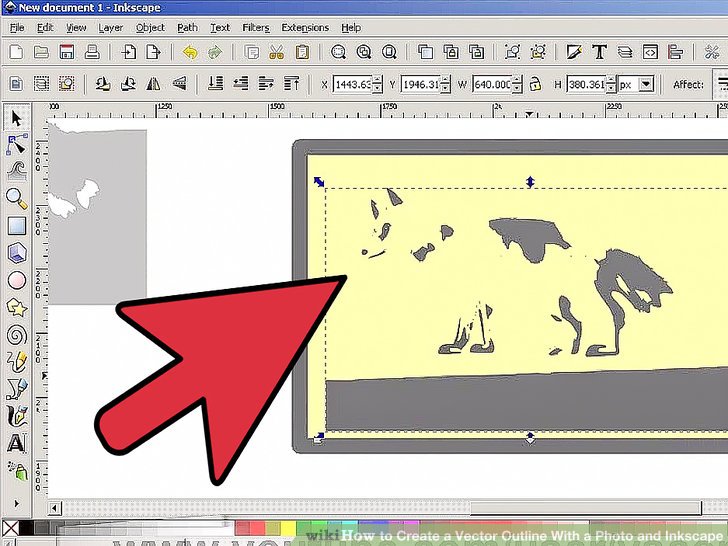Open the Extensions menu
The width and height of the screenshot is (728, 546).
tap(305, 27)
